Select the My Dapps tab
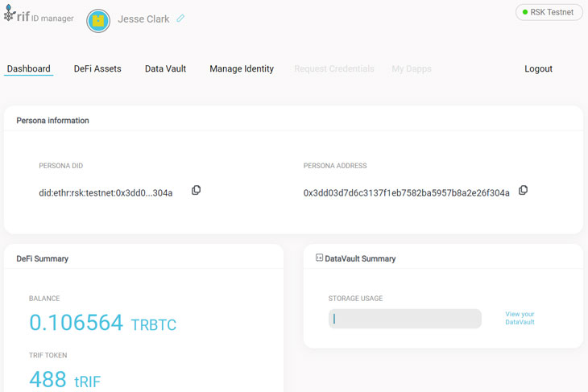 (412, 69)
